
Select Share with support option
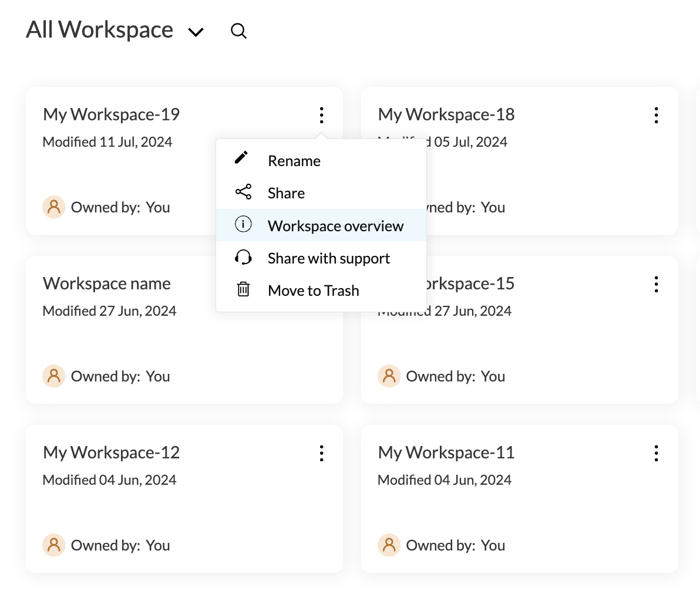[x=328, y=258]
